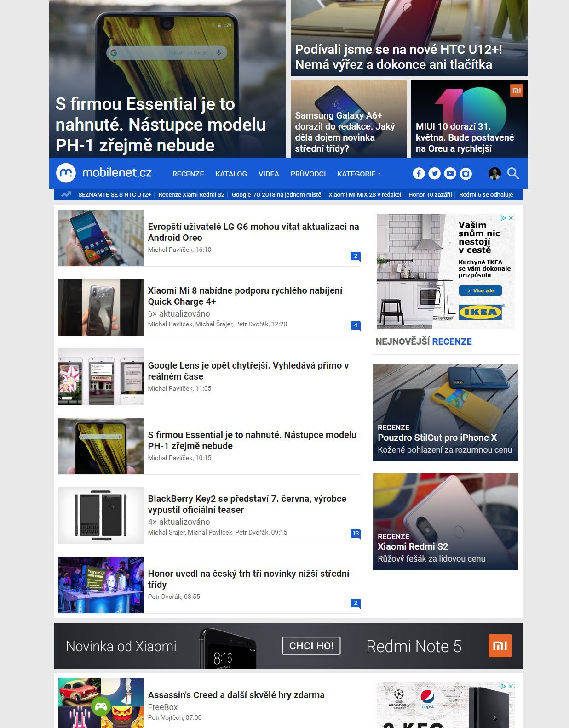569x728 pixels.
Task: Open the KATALOG menu item
Action: click(231, 174)
